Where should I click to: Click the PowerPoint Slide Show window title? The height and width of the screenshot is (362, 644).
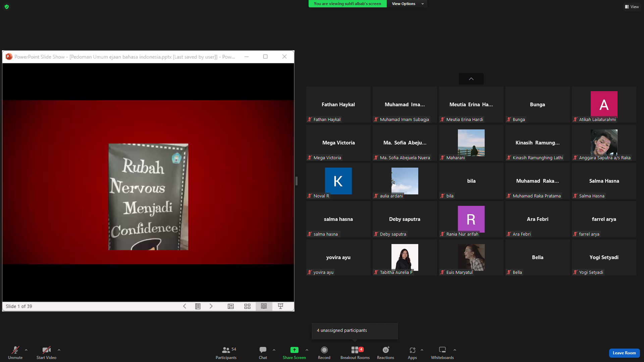click(125, 57)
